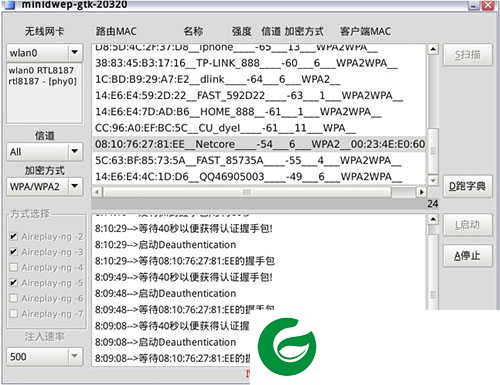Toggle the Aireplay-ng -2 checkbox
This screenshot has height=385, width=500.
coord(13,236)
